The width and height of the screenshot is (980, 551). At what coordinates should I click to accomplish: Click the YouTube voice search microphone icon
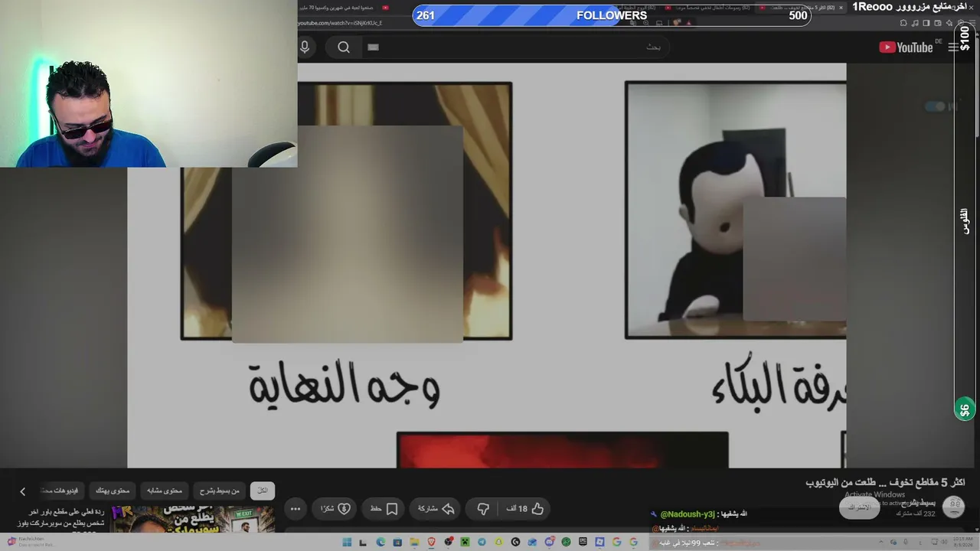(305, 47)
